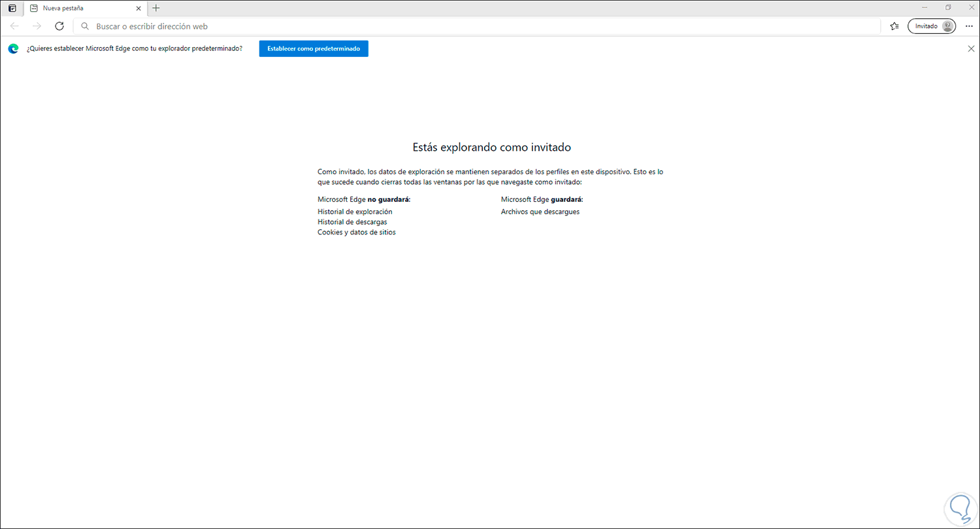Restore down the Edge window
980x529 pixels.
[x=948, y=7]
